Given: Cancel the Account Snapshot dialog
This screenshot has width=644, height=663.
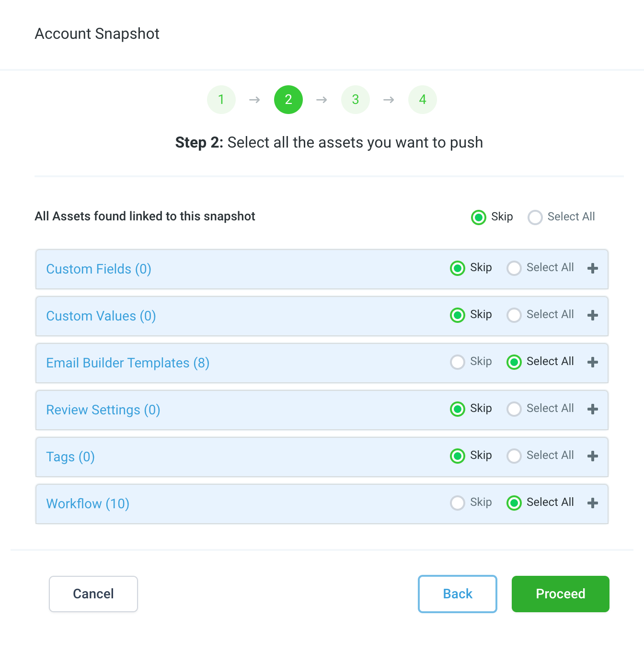Looking at the screenshot, I should click(x=93, y=594).
